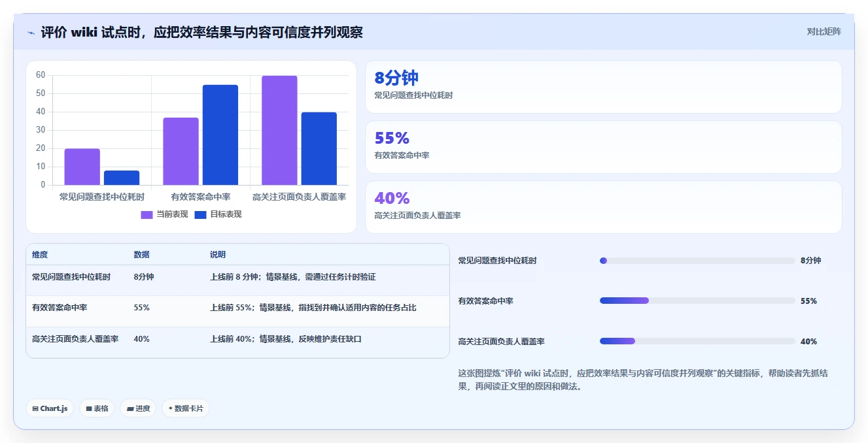The width and height of the screenshot is (868, 443).
Task: Click the purple bar for 常见问题查找中位耗时
Action: tap(82, 167)
